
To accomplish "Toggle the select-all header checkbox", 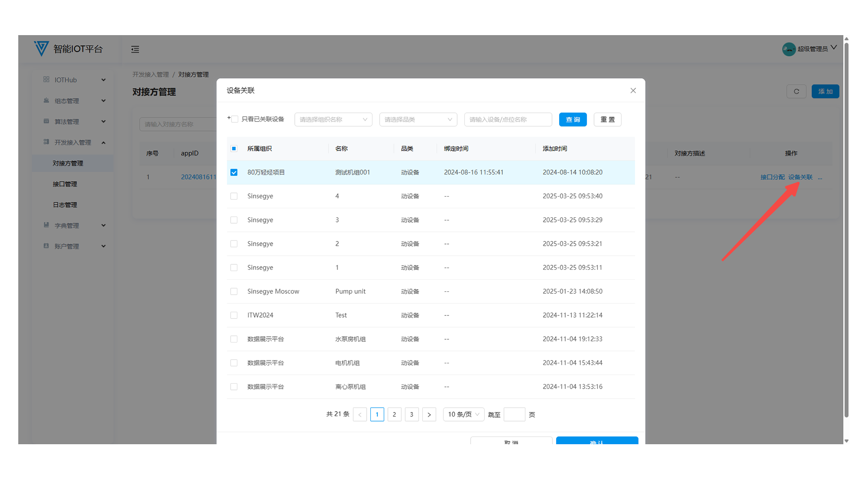I will point(234,149).
